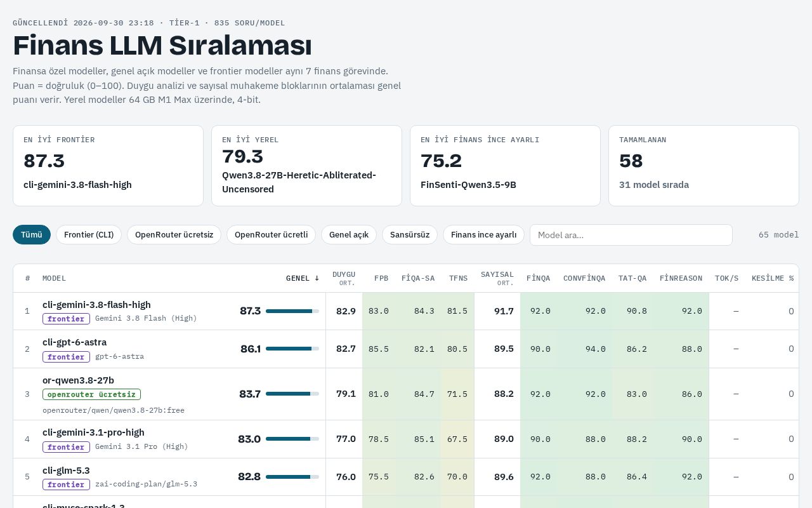Click the 71.5 TFNS cell for or-qwen3.8-27b
This screenshot has width=812, height=508.
[x=457, y=394]
